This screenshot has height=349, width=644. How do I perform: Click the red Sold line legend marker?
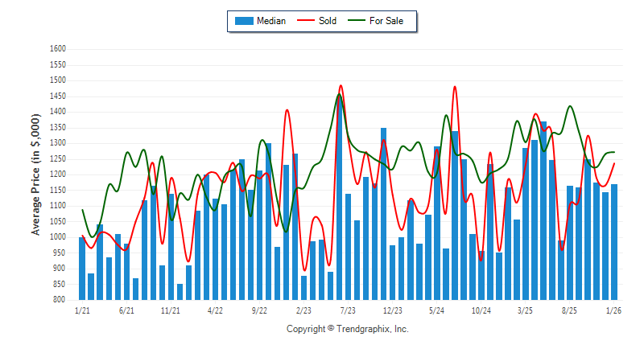tap(307, 21)
